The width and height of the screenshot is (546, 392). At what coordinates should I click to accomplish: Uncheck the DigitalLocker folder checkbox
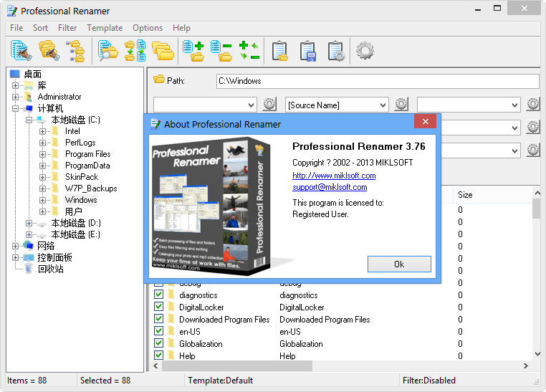click(158, 307)
